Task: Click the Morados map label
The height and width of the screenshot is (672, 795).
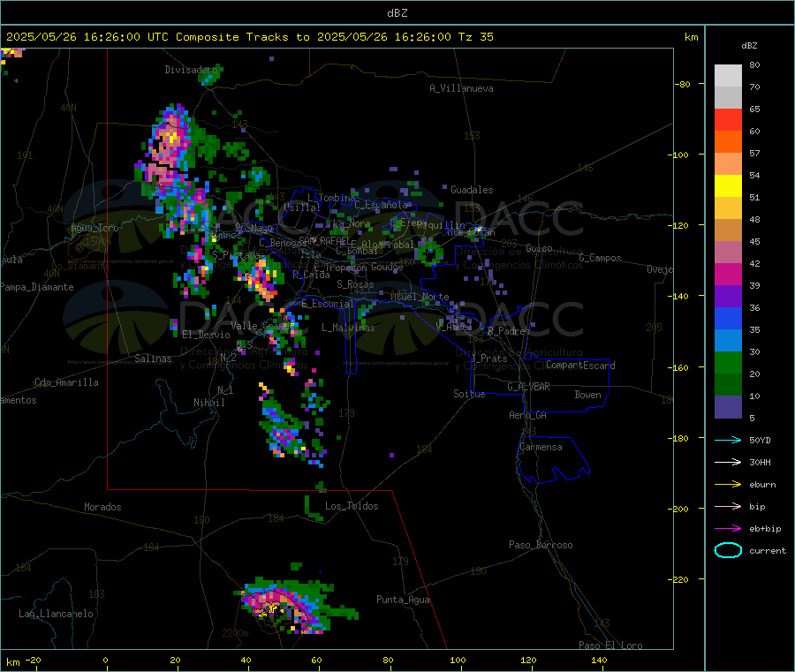Action: point(102,507)
